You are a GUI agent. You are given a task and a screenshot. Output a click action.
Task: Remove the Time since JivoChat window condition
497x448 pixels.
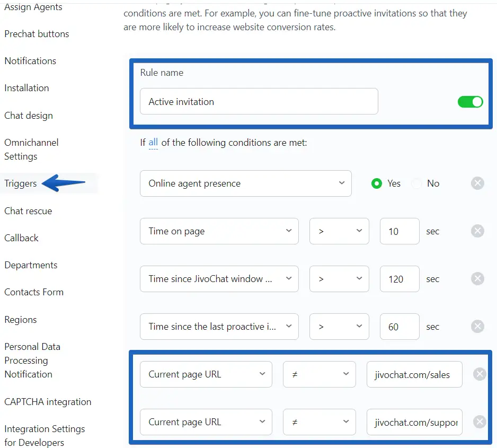coord(477,279)
